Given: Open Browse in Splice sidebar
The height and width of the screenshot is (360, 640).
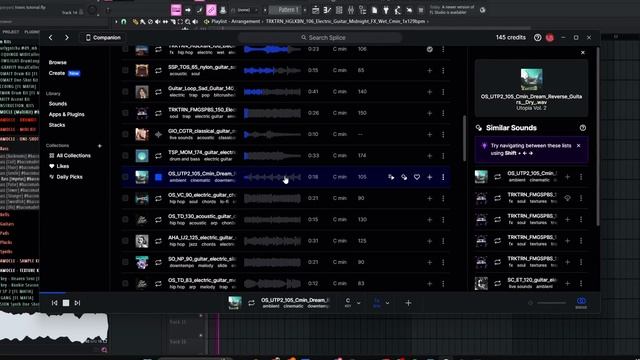Looking at the screenshot, I should (58, 62).
